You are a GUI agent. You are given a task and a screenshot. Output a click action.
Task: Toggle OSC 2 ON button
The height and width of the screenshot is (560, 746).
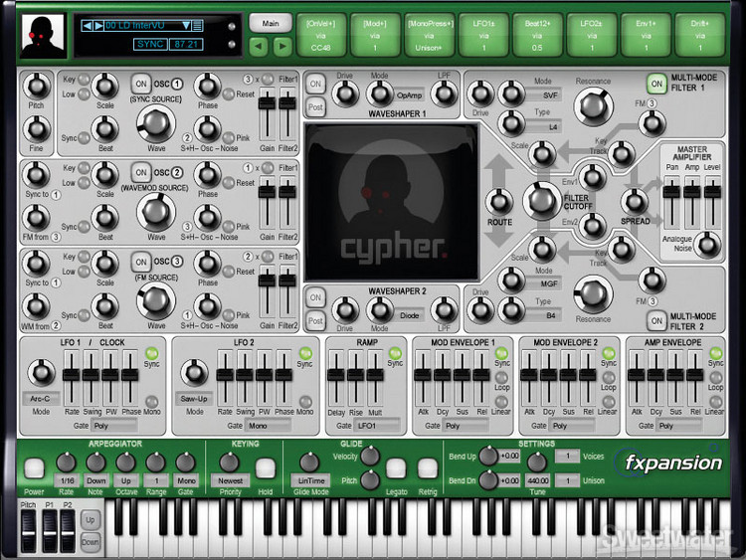coord(141,172)
